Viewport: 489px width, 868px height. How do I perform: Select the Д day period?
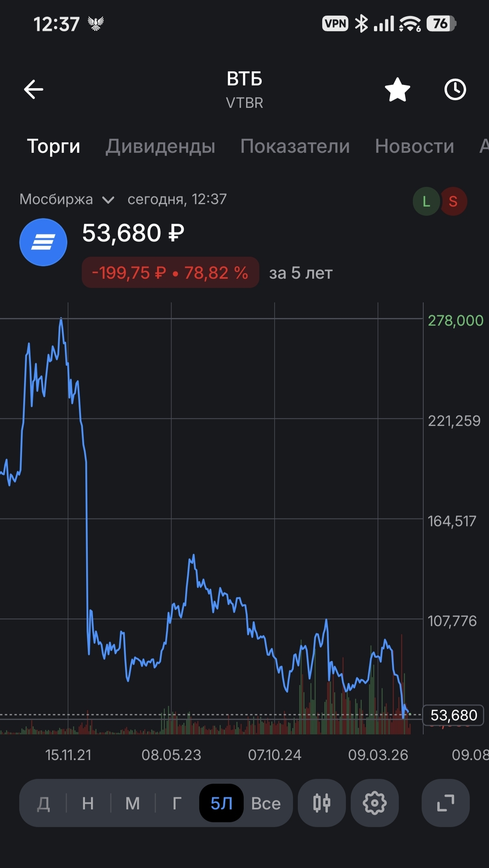click(43, 803)
